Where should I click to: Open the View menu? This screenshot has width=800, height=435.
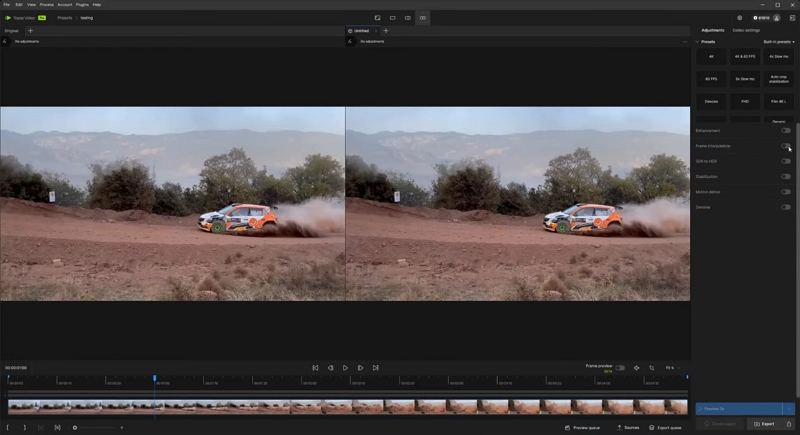pos(32,5)
